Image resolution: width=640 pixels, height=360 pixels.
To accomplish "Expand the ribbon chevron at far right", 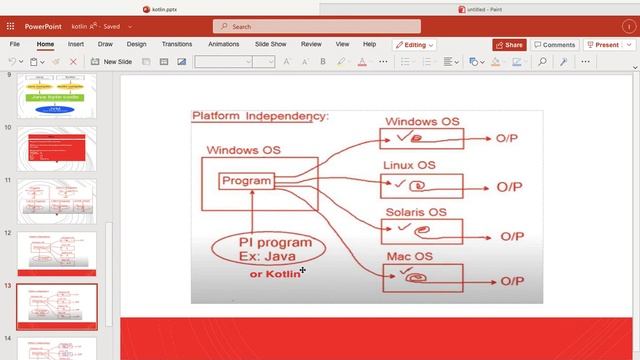I will (635, 67).
